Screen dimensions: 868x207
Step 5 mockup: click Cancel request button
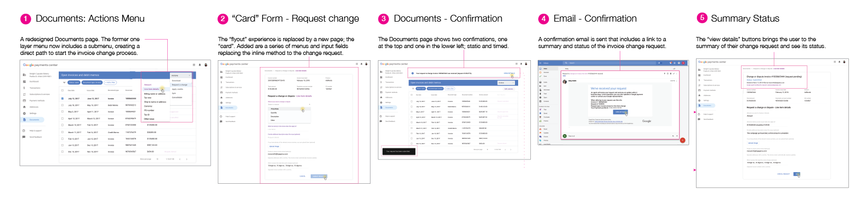(783, 174)
